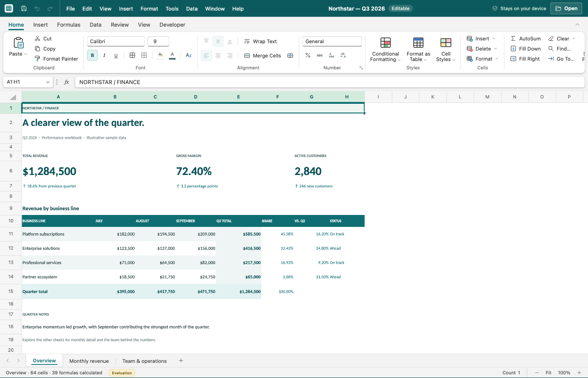
Task: Toggle Underline formatting
Action: (x=116, y=56)
